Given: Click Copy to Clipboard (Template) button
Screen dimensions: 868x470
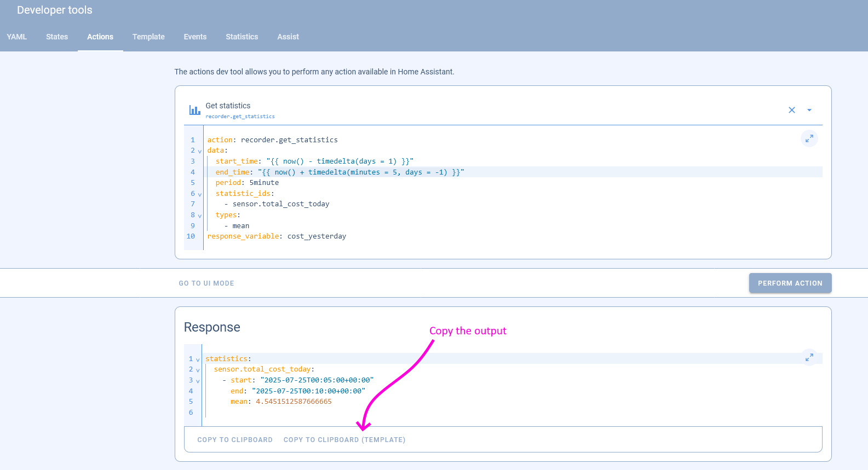Looking at the screenshot, I should coord(344,440).
